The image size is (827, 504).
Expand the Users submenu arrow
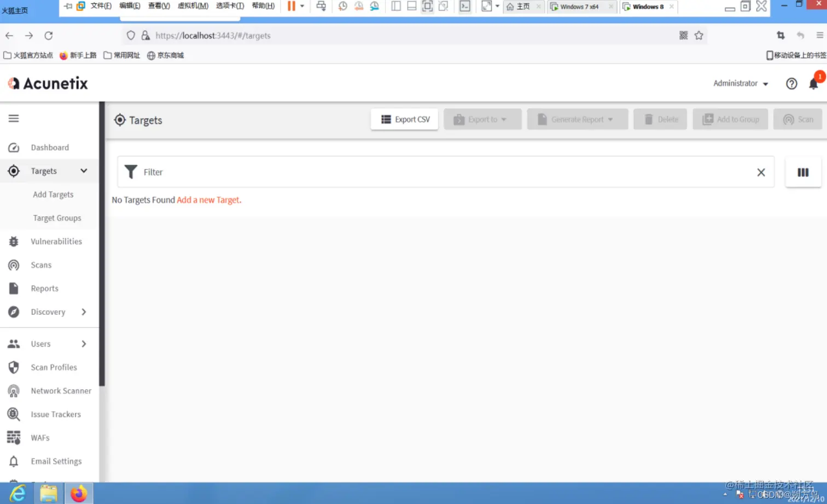(x=84, y=344)
